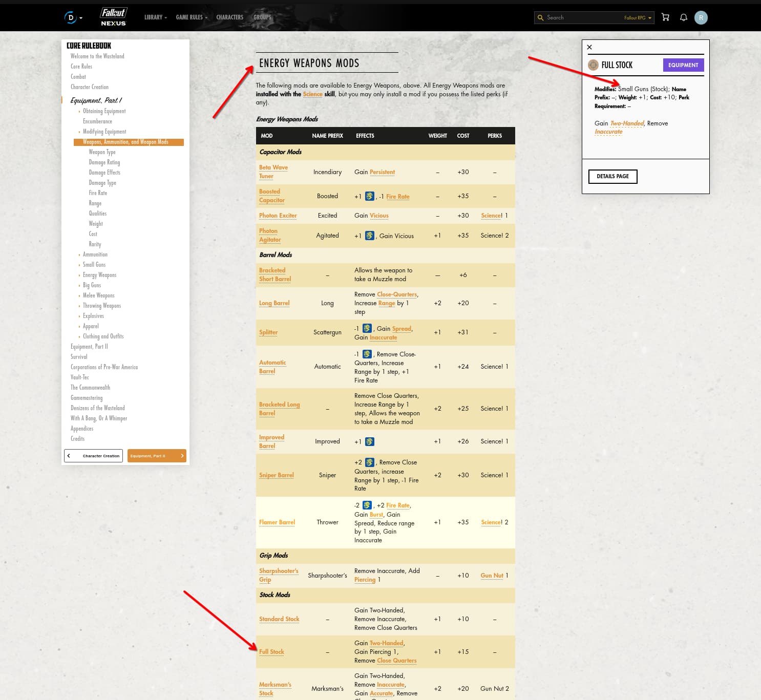The width and height of the screenshot is (761, 700).
Task: Open the Fallout RPG search scope dropdown
Action: coord(638,18)
